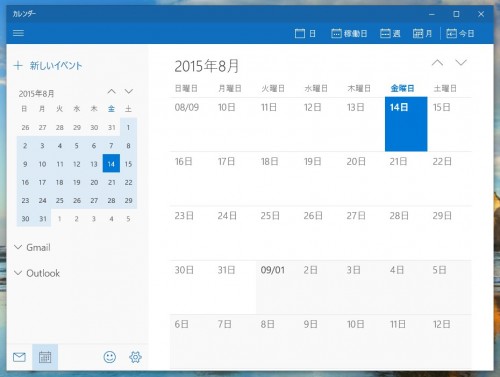The image size is (500, 377).
Task: Select day 25 in mini calendar
Action: click(x=60, y=200)
